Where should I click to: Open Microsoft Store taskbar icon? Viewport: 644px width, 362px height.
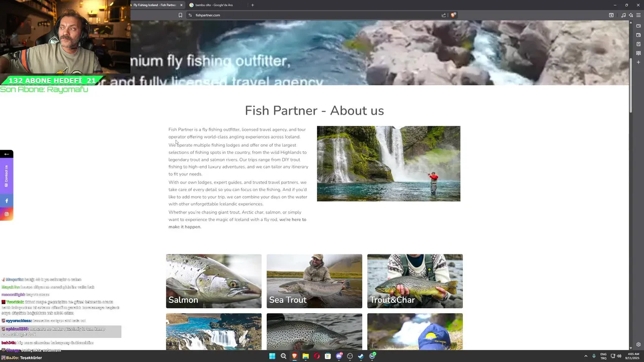(328, 356)
